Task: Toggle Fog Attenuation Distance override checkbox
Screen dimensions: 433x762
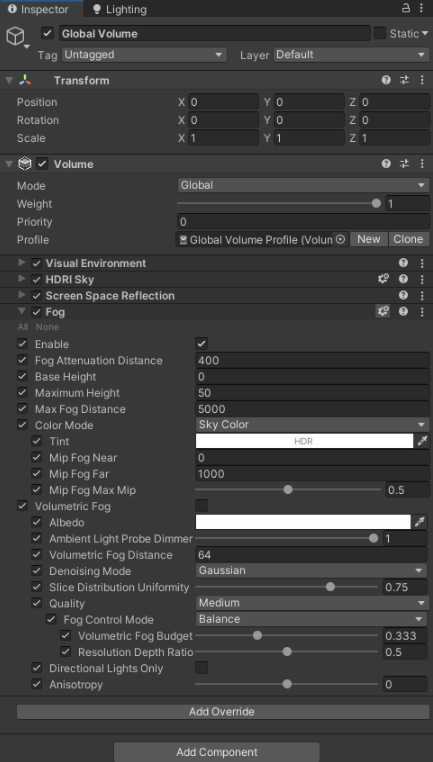Action: pos(22,360)
